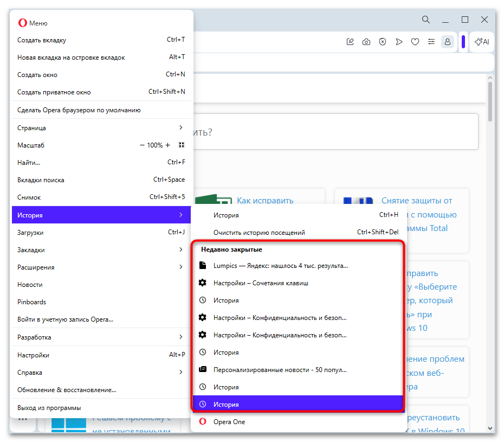Open the search magnifier icon in title bar
504x442 pixels.
(425, 20)
